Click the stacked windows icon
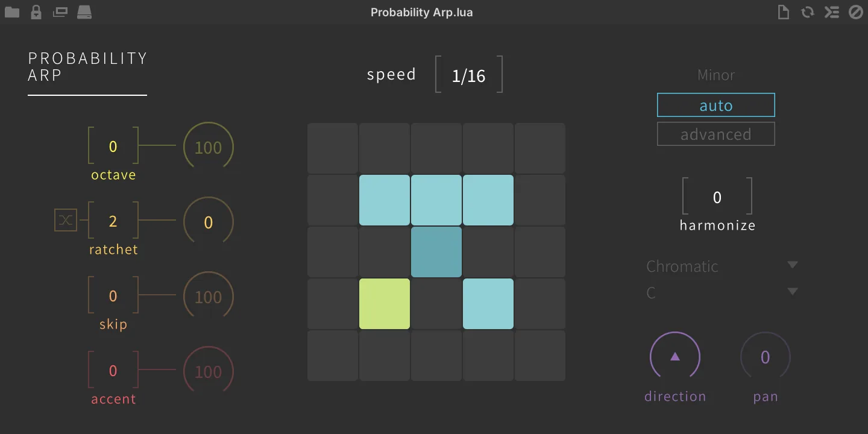Viewport: 868px width, 434px height. click(x=60, y=12)
